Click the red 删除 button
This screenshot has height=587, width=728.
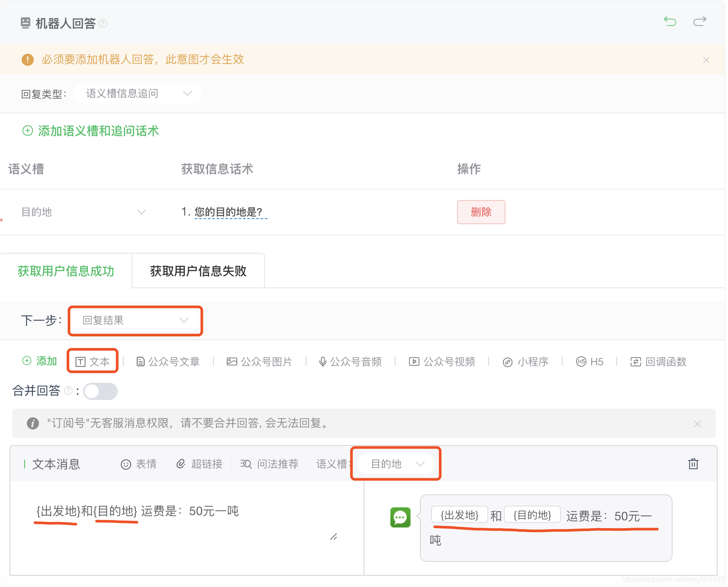coord(481,212)
